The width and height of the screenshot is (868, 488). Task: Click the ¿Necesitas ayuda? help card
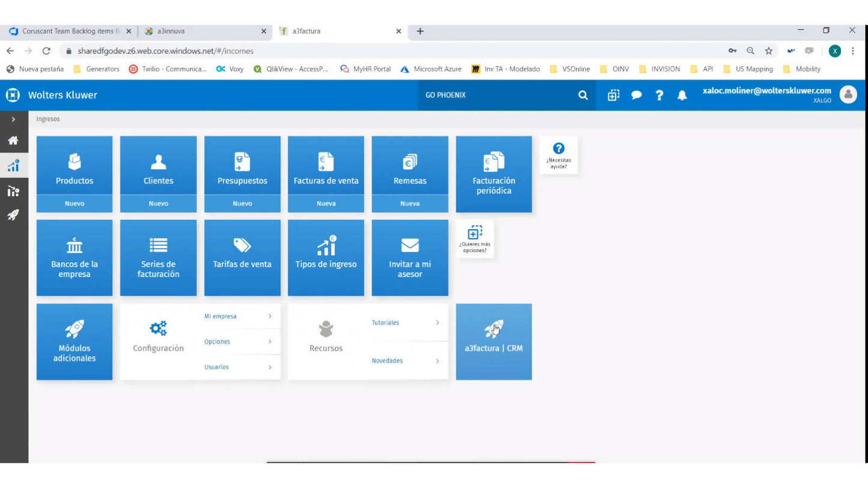click(559, 155)
